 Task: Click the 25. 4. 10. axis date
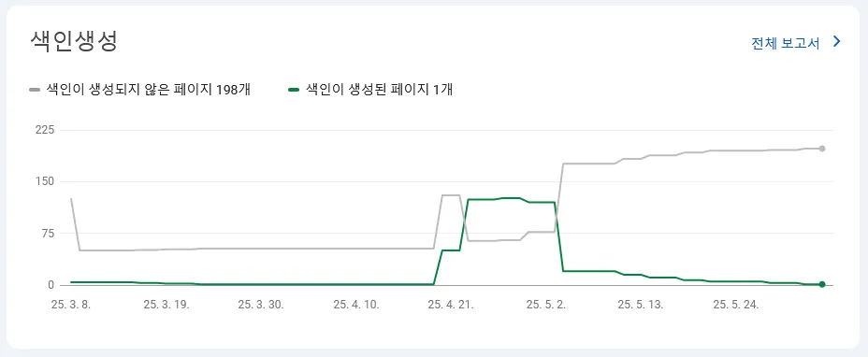pos(356,305)
